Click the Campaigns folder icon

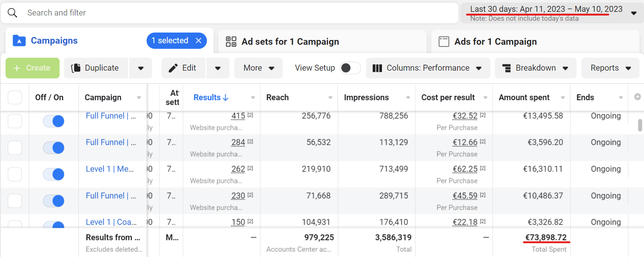(19, 41)
